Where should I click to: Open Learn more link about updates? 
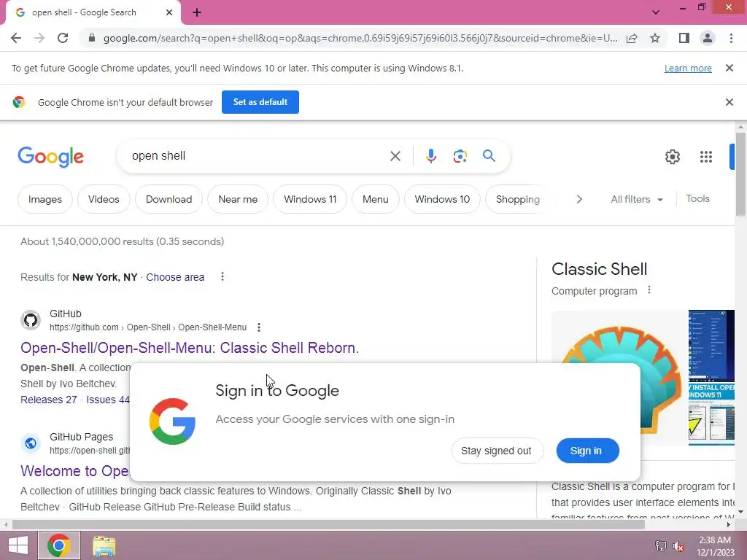pos(688,68)
